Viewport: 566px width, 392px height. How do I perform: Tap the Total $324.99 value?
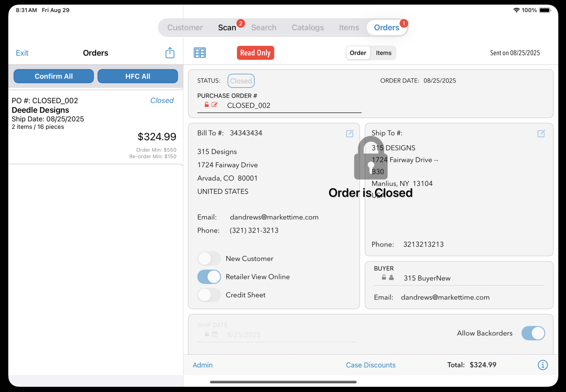(x=483, y=365)
